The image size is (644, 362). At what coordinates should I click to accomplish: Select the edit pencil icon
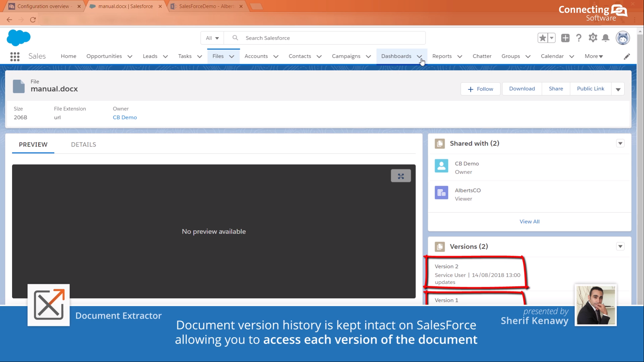click(x=627, y=56)
